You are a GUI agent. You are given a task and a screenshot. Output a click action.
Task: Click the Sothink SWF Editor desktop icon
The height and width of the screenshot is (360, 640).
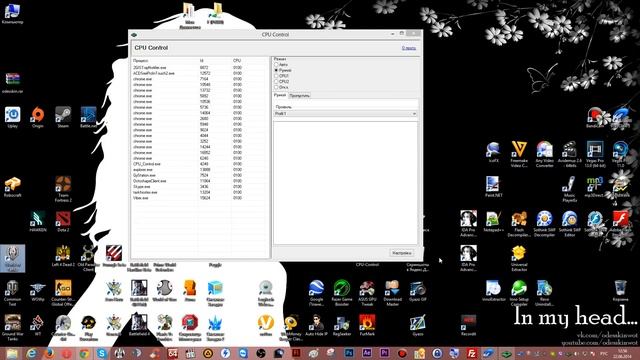(x=569, y=224)
